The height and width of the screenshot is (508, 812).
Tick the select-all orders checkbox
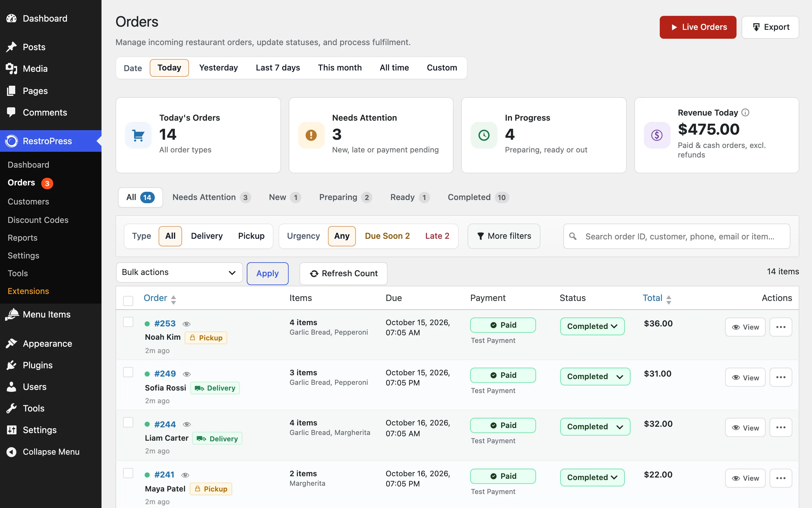pos(128,300)
